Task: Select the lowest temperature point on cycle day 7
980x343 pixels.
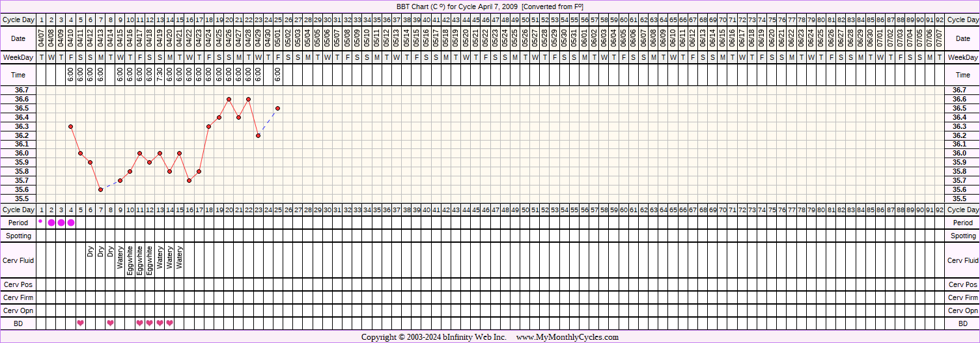Action: coord(100,189)
